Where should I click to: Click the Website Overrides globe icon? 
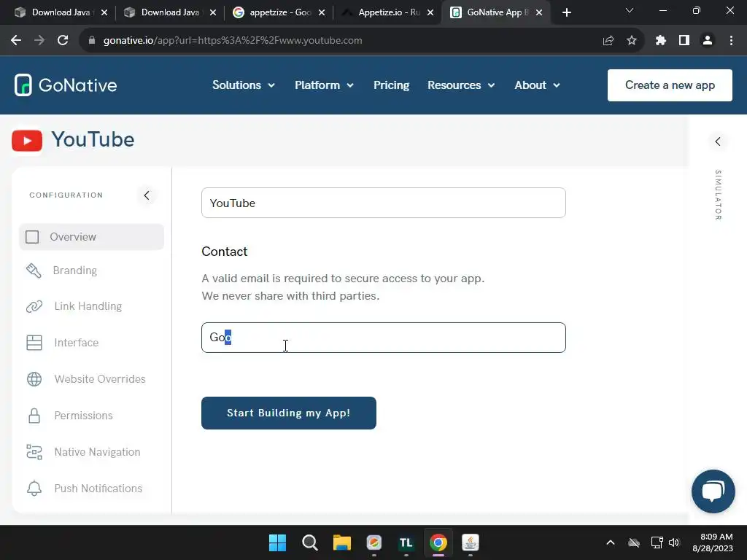[x=34, y=379]
